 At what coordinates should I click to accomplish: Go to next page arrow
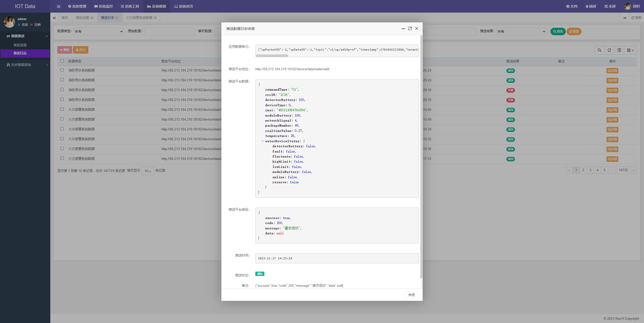pyautogui.click(x=633, y=170)
